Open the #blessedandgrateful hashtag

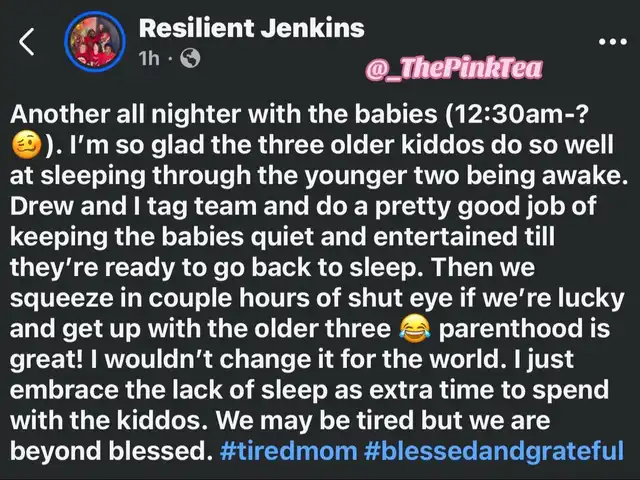[494, 451]
